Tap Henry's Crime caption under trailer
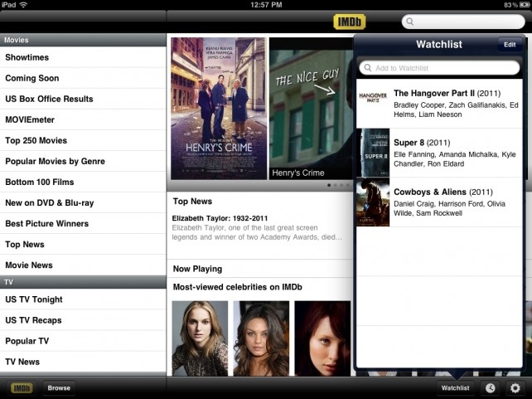532x399 pixels. tap(297, 173)
